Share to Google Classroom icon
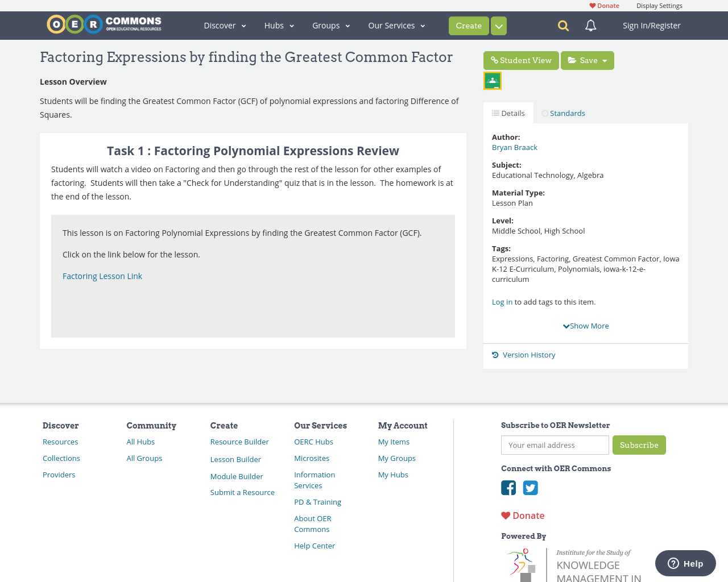This screenshot has width=728, height=582. point(492,80)
